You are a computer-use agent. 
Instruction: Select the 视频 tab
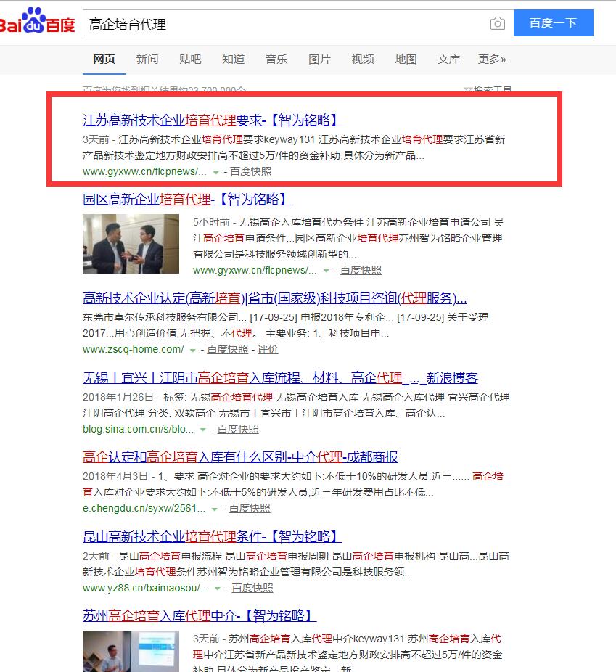(x=363, y=60)
